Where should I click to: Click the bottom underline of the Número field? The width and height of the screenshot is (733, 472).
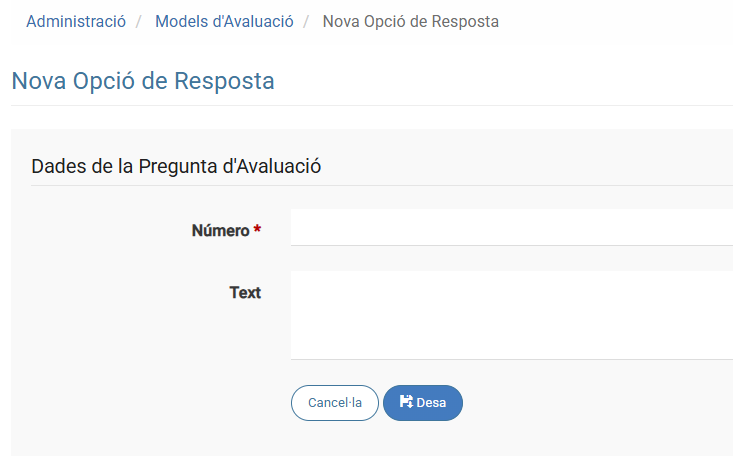[511, 245]
